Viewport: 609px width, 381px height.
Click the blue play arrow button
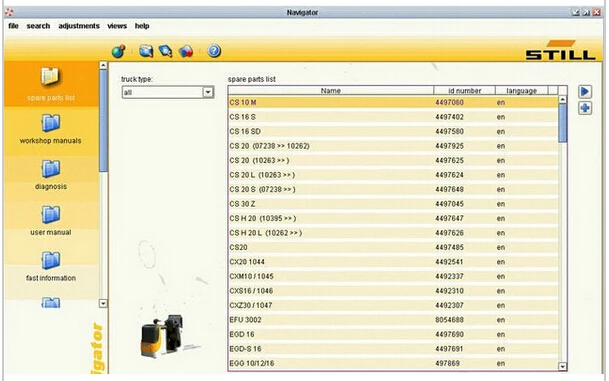[585, 92]
